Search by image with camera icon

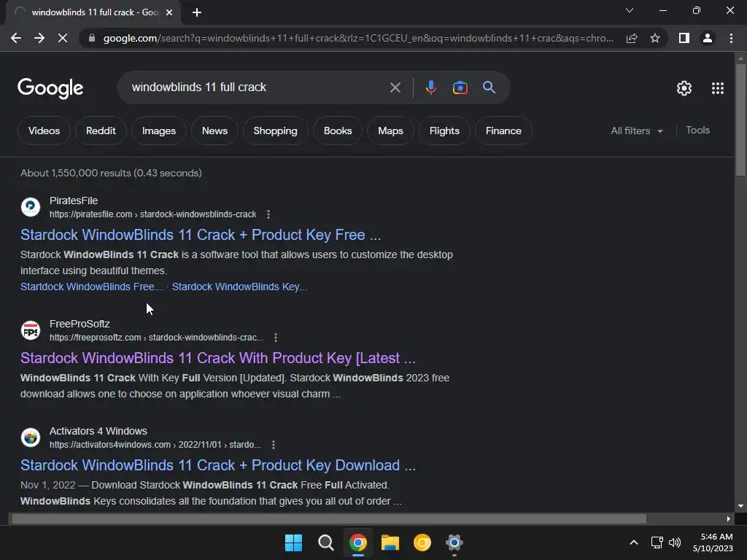(460, 87)
